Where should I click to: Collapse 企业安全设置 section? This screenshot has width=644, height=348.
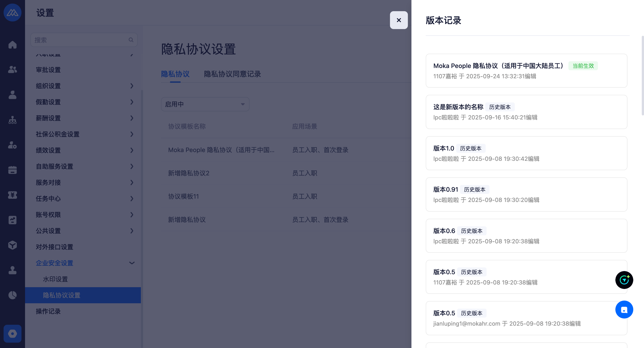[x=132, y=263]
